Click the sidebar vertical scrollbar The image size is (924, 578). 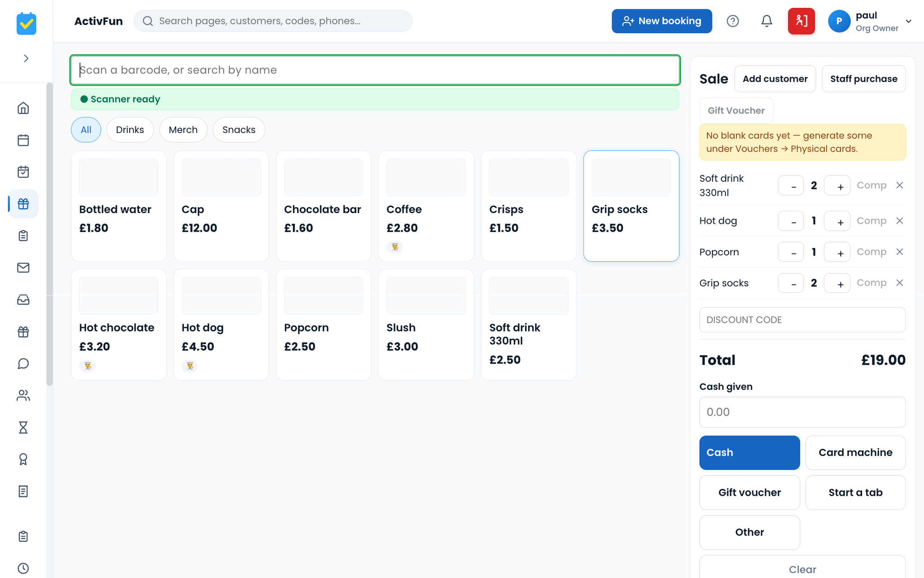49,234
